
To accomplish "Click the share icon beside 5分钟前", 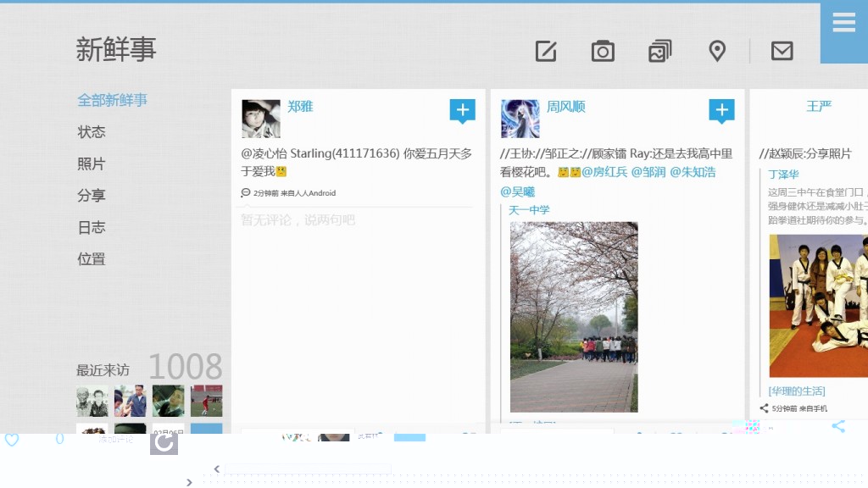I will [x=764, y=408].
